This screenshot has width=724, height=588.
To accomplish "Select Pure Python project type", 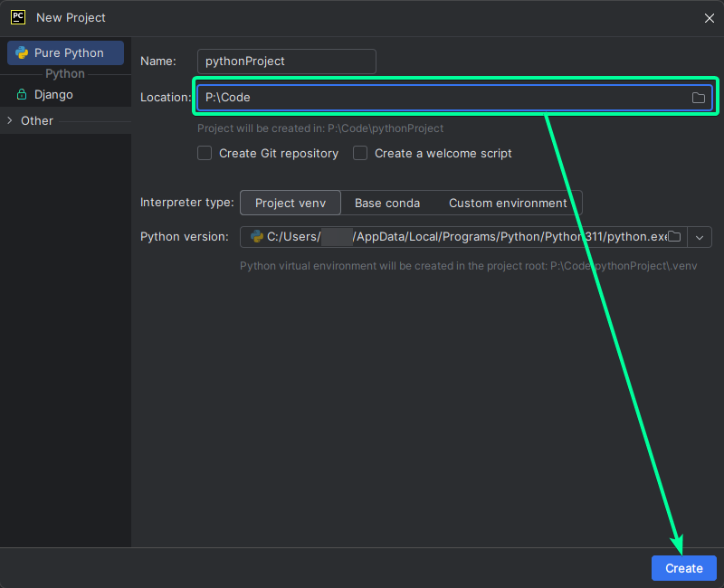I will point(65,53).
